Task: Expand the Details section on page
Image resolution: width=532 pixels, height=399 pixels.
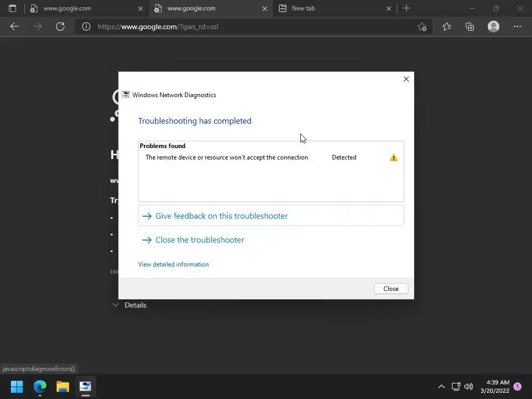Action: [129, 305]
